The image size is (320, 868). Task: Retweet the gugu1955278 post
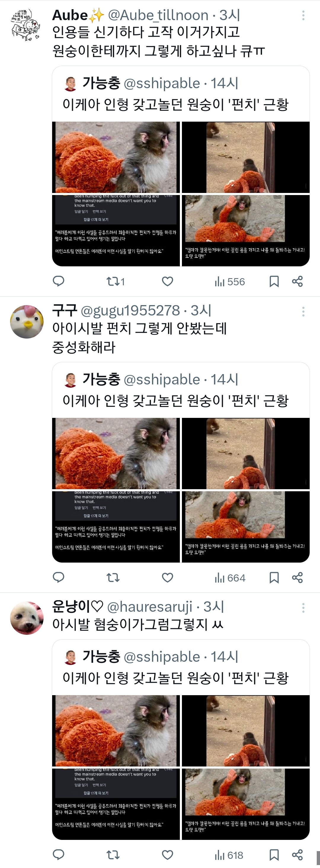pos(113,578)
